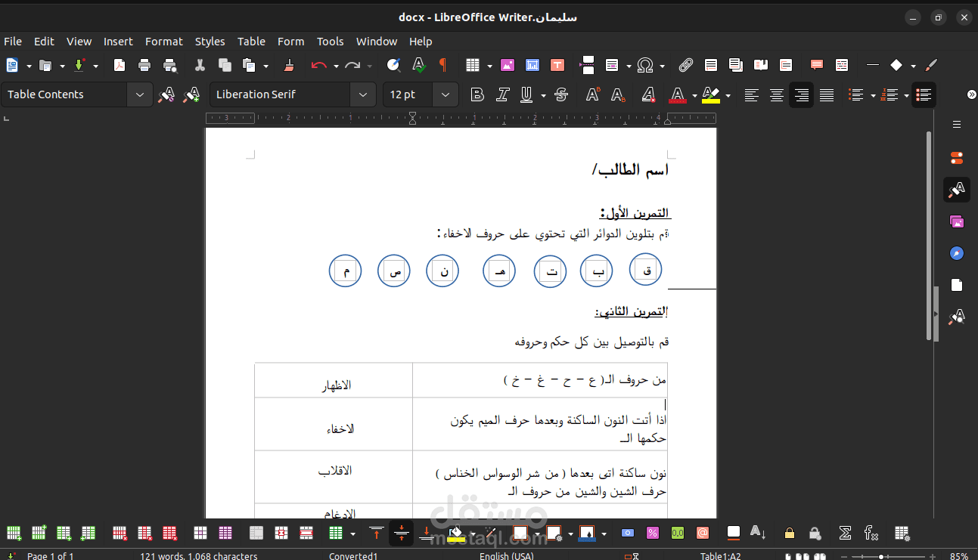The image size is (978, 560).
Task: Click the Font Name input field
Action: [280, 94]
